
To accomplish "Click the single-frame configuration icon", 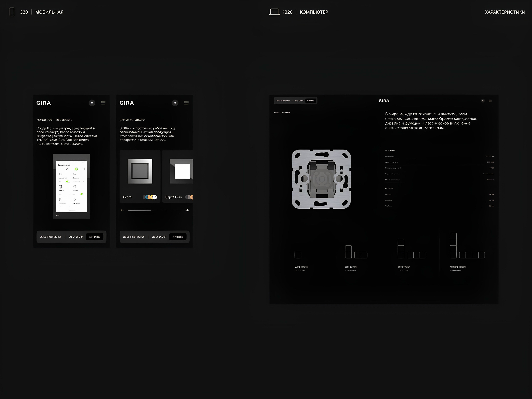I will pos(298,255).
